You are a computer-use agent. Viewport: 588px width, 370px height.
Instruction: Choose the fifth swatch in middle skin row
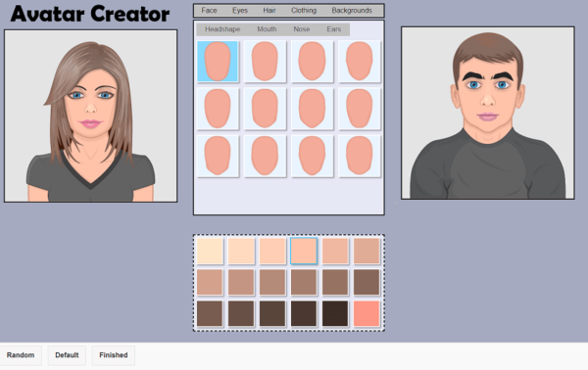[335, 282]
